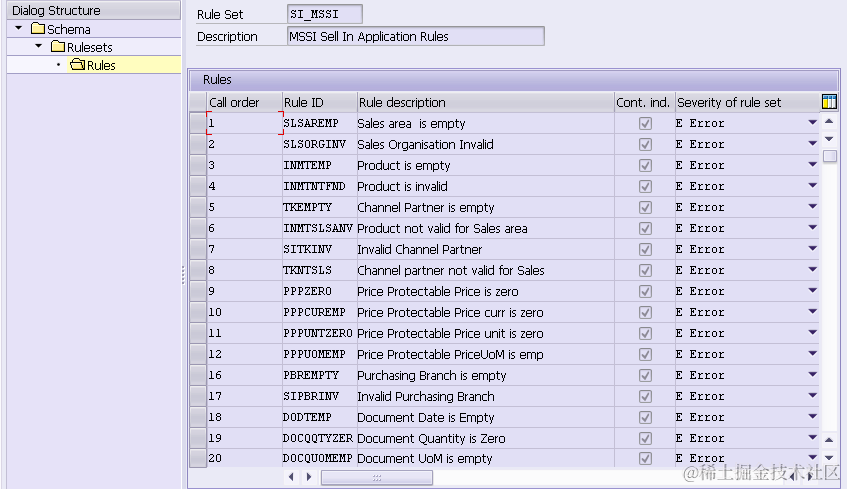Click the Description field MSSI Sell In
The width and height of the screenshot is (847, 489).
pos(415,36)
